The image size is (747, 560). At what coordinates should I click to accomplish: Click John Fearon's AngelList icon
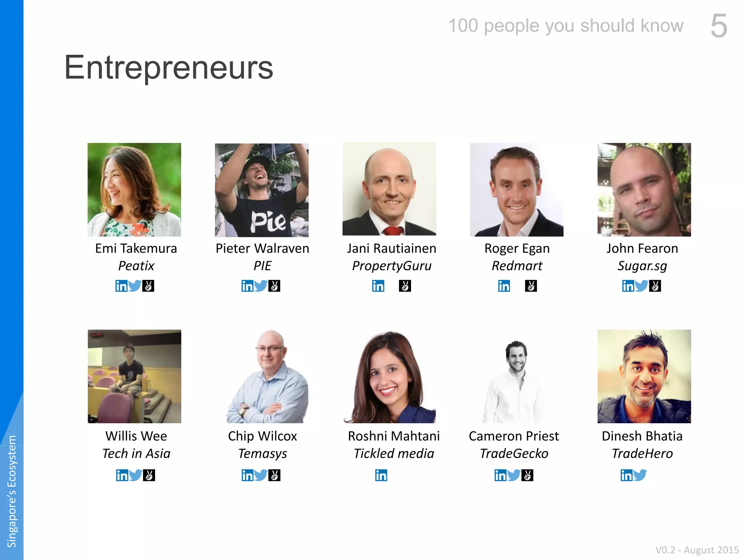click(655, 286)
